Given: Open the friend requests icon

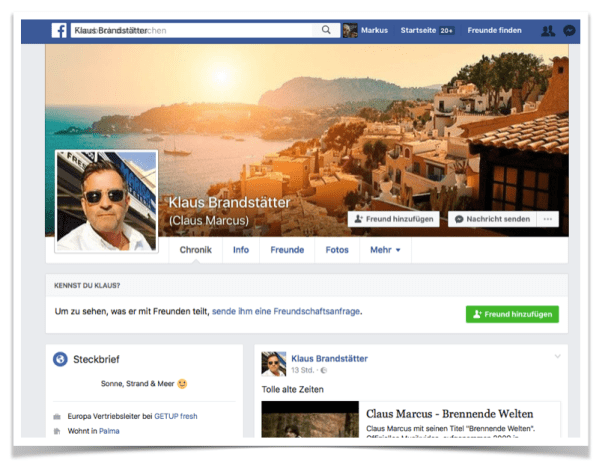Looking at the screenshot, I should coord(548,31).
